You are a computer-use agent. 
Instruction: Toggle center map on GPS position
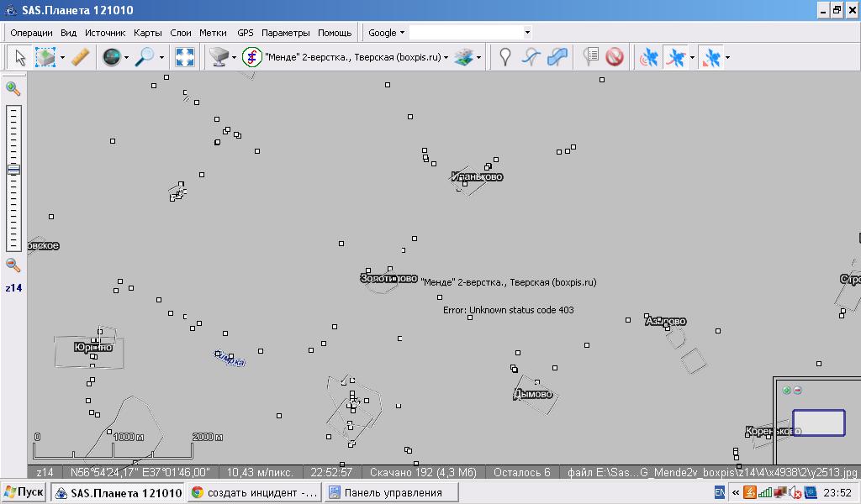click(x=711, y=57)
